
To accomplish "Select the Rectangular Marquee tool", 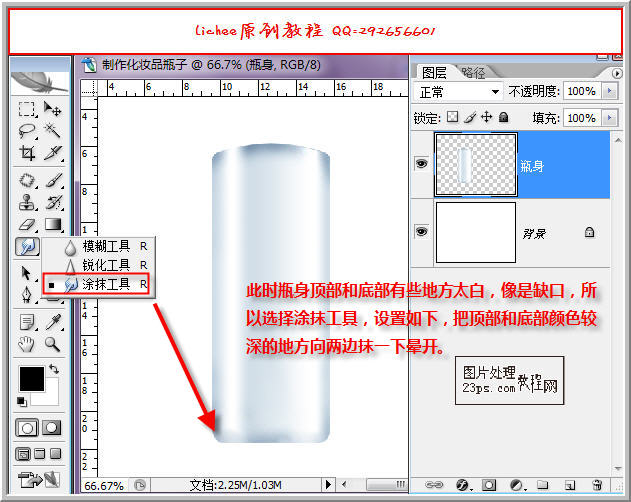I will 27,109.
